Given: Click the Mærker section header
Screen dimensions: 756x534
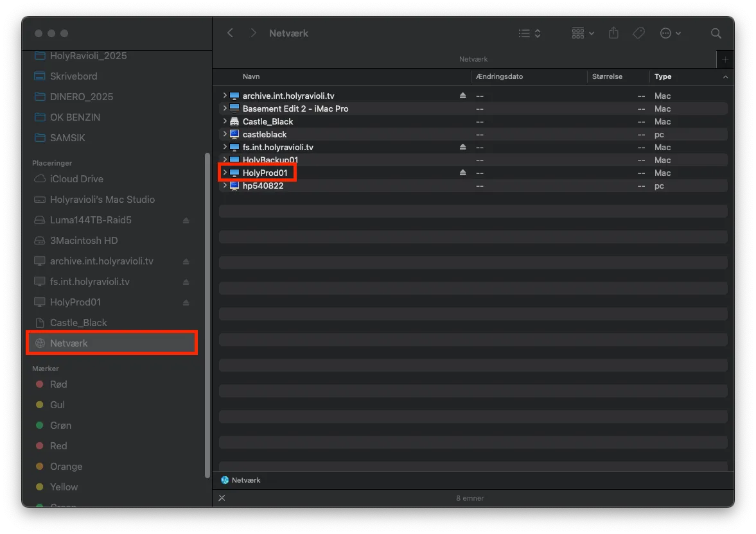Looking at the screenshot, I should tap(46, 368).
